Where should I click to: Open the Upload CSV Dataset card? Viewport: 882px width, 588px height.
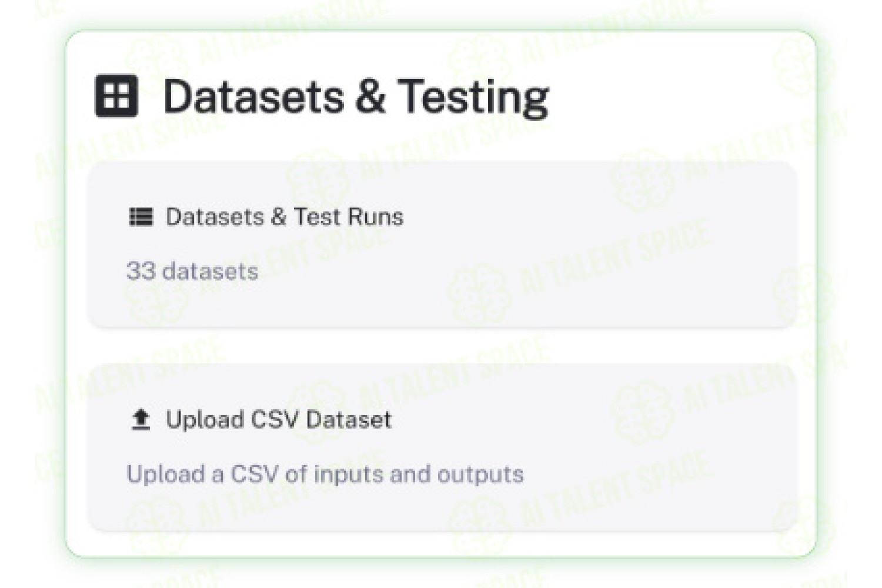[x=442, y=447]
